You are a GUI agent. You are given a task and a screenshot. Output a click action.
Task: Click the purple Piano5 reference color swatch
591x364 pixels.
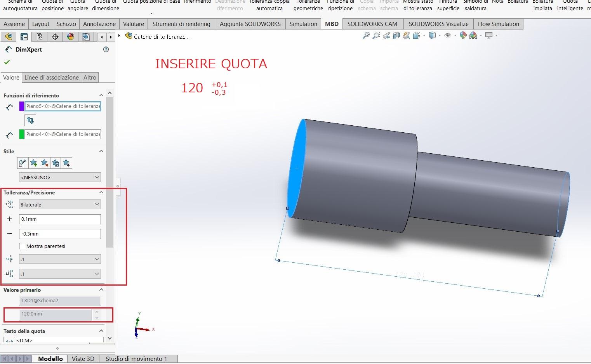coord(22,106)
